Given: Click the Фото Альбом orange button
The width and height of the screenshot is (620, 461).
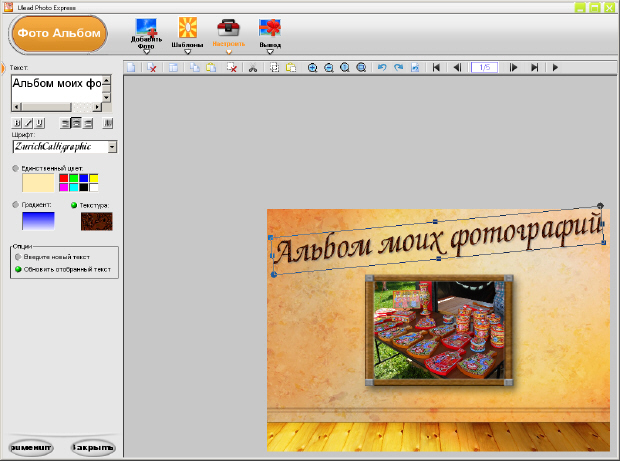Looking at the screenshot, I should click(59, 34).
